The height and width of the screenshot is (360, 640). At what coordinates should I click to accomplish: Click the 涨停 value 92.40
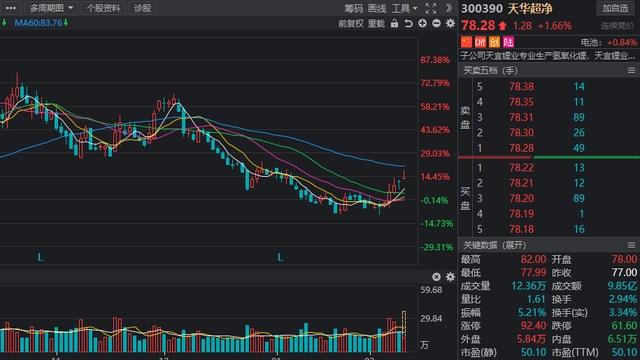533,326
